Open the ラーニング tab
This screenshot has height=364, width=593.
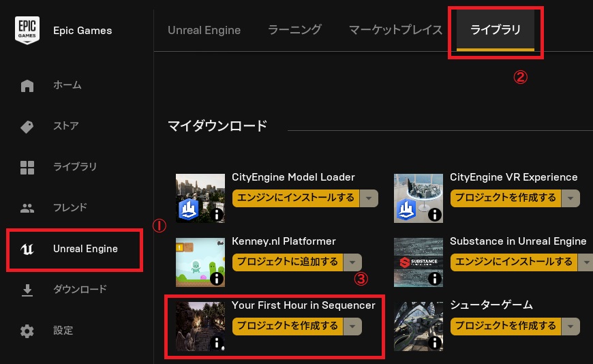point(294,30)
